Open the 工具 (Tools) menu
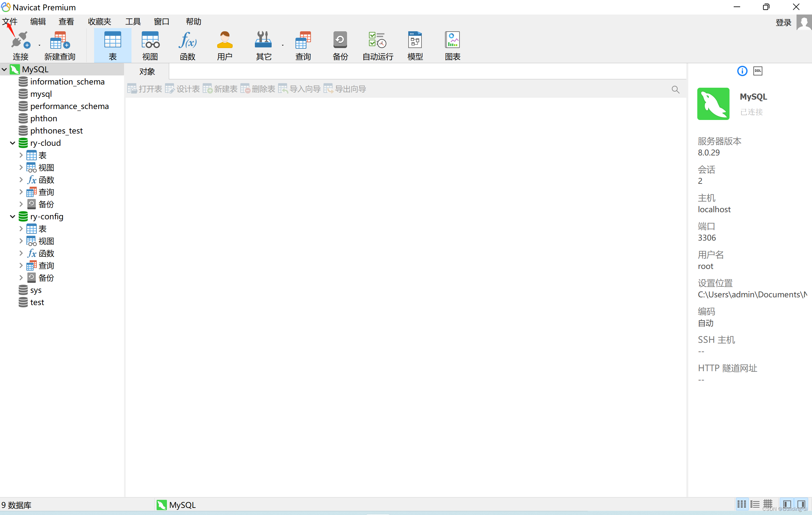 coord(133,22)
